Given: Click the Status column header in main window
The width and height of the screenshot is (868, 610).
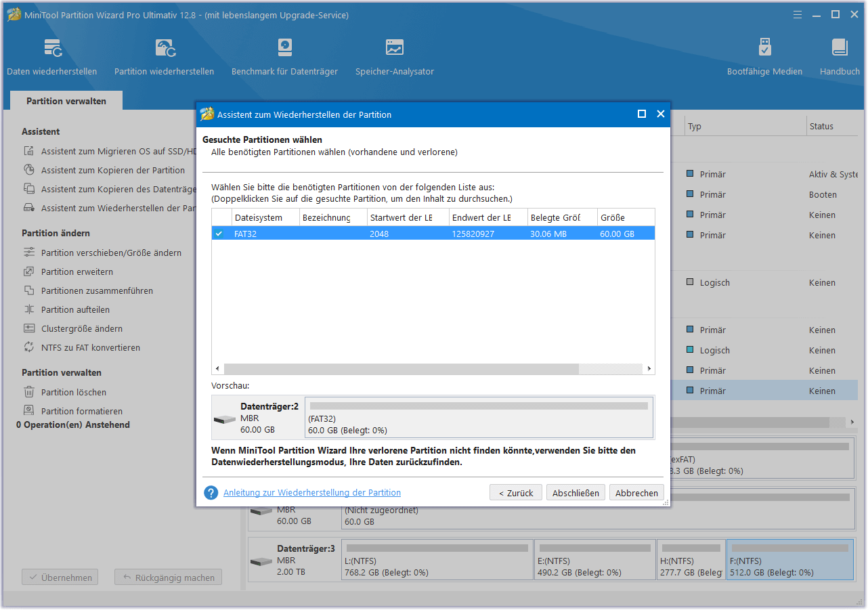Looking at the screenshot, I should [833, 127].
